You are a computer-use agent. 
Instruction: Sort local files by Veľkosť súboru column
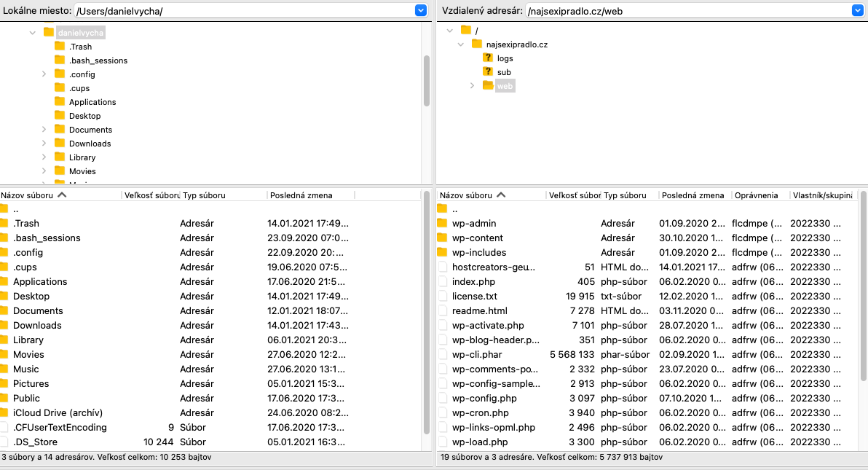(x=151, y=195)
